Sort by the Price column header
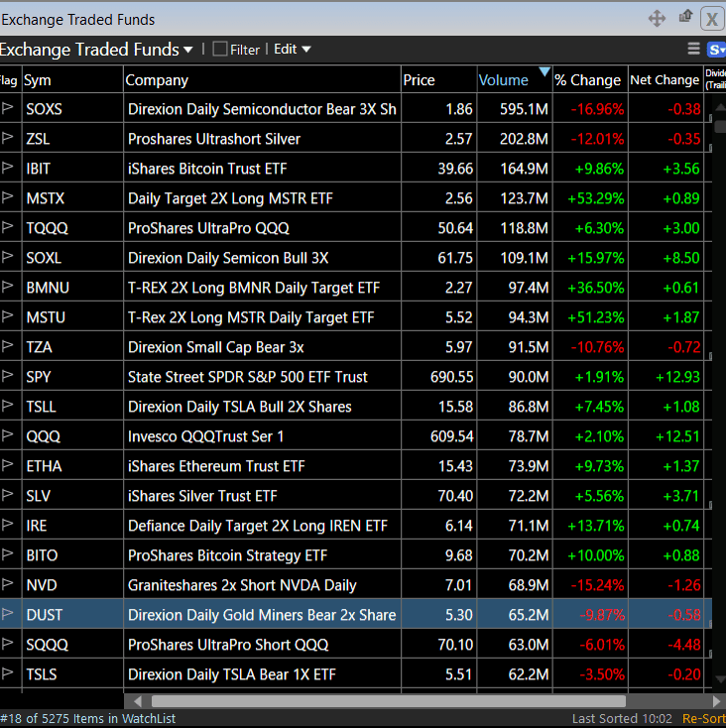The height and width of the screenshot is (728, 726). [439, 80]
